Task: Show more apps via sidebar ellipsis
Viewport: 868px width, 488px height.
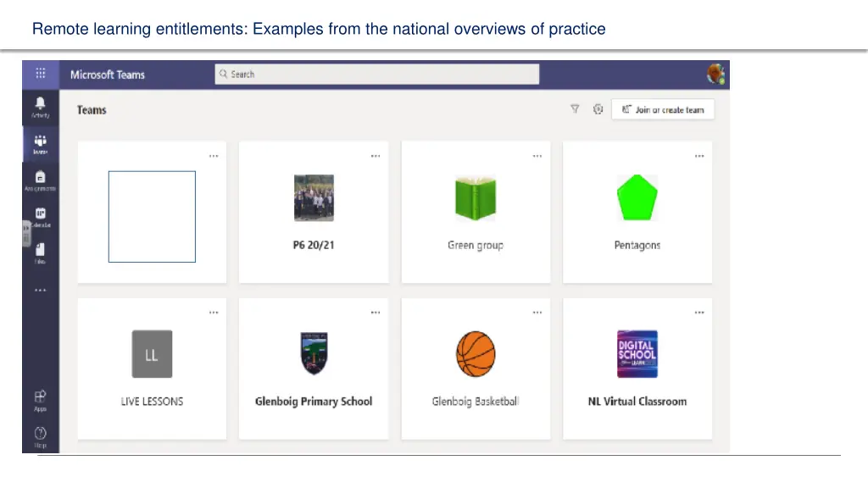Action: click(41, 290)
